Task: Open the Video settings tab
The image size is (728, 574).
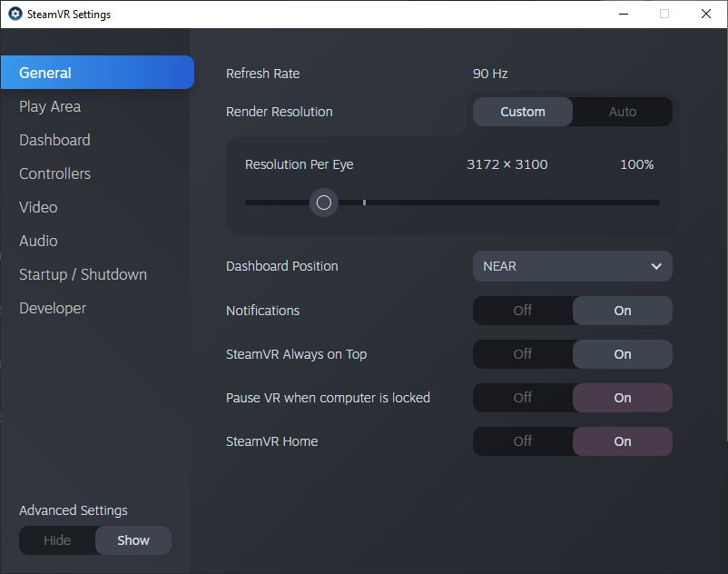Action: pyautogui.click(x=38, y=207)
